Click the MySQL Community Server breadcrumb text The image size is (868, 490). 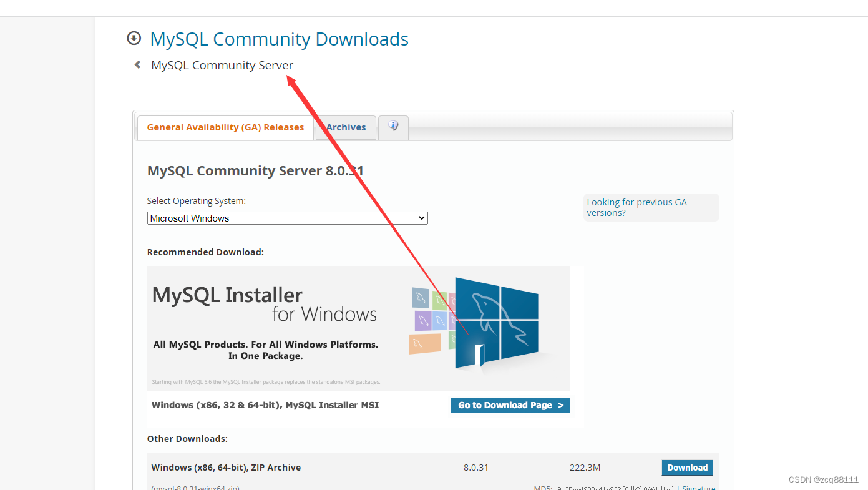[222, 64]
